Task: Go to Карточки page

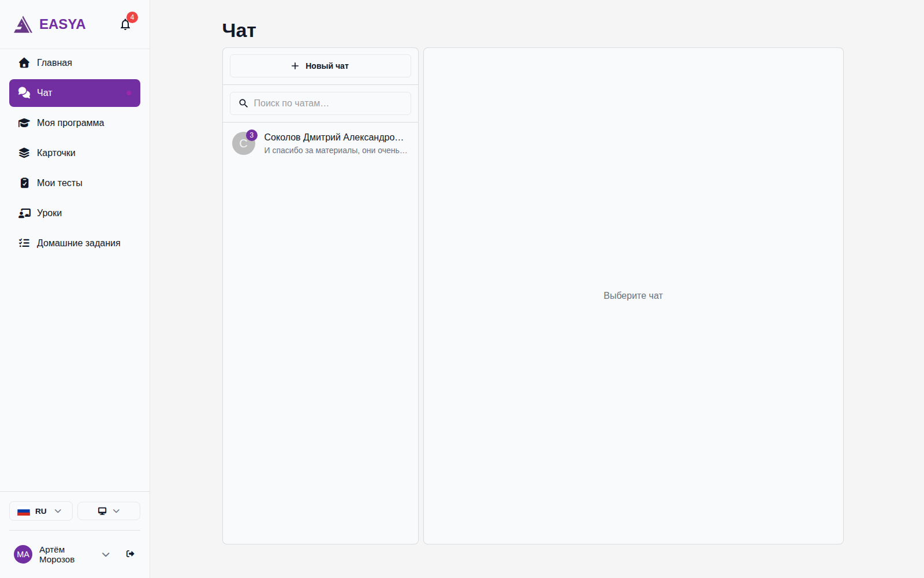Action: tap(74, 153)
